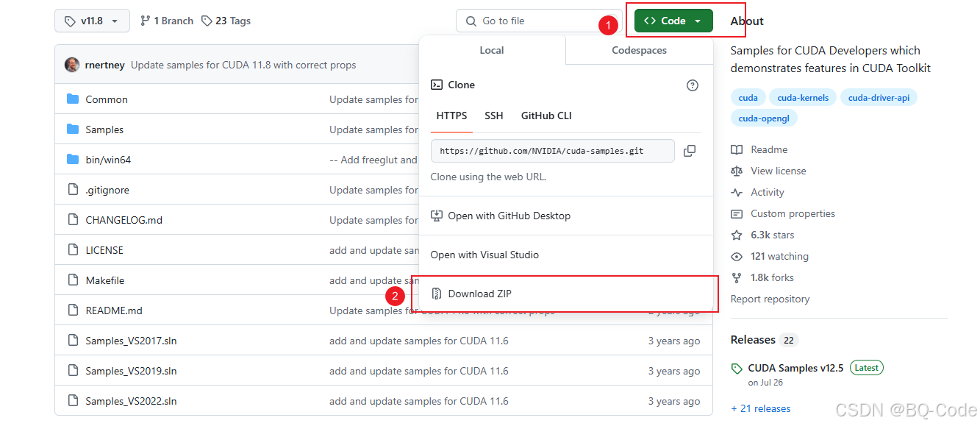This screenshot has height=426, width=980.
Task: Switch to the Codespaces tab
Action: [639, 50]
